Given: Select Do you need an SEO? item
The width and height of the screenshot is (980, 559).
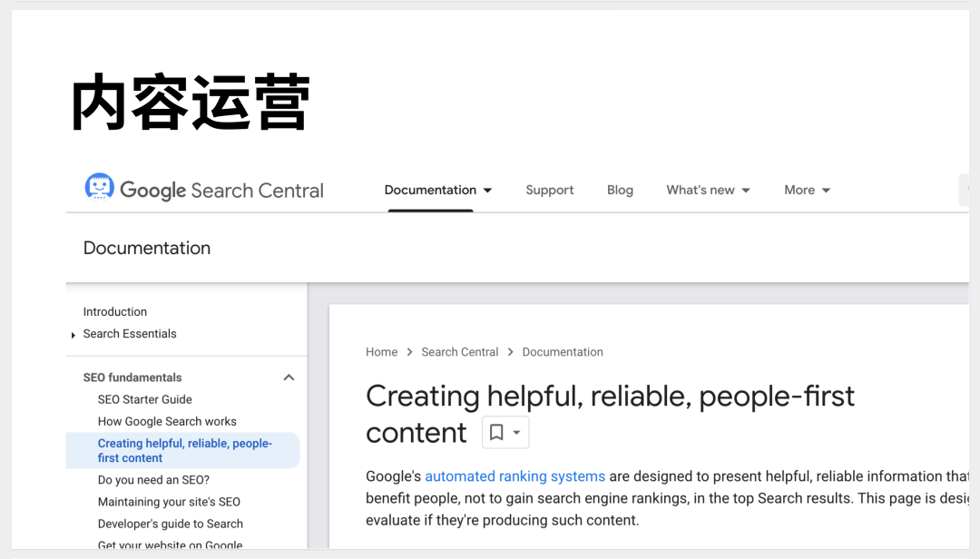Looking at the screenshot, I should (x=153, y=480).
